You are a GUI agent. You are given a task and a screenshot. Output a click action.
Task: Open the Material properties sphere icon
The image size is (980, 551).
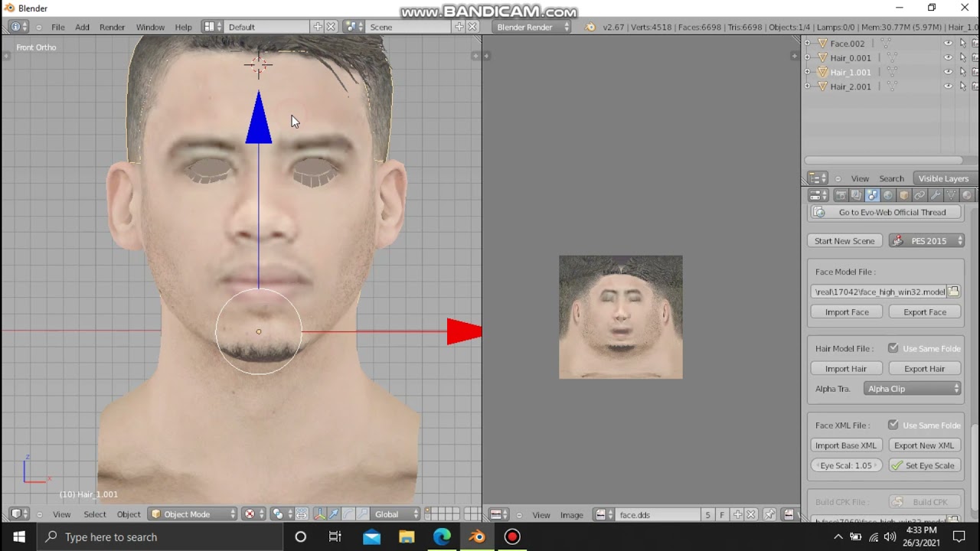[x=967, y=195]
